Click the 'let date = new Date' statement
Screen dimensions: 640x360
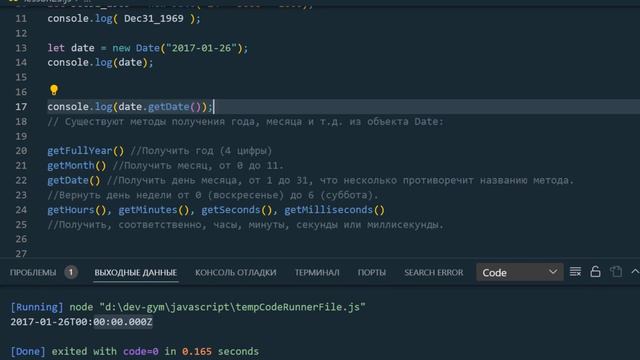[147, 48]
